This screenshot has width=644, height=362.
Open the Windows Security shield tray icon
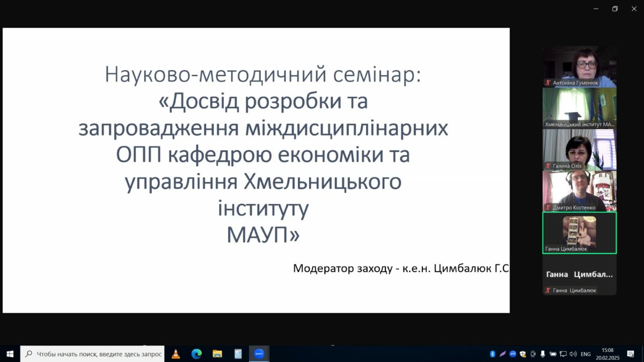(523, 354)
